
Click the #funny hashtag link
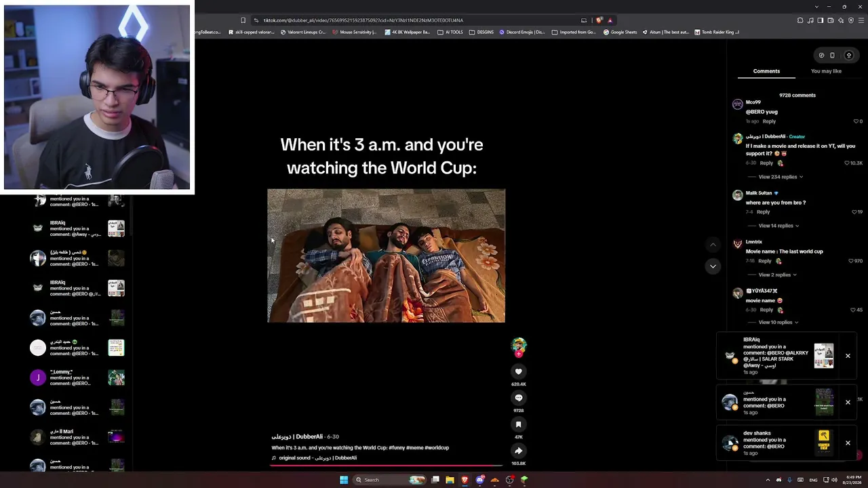(x=398, y=448)
